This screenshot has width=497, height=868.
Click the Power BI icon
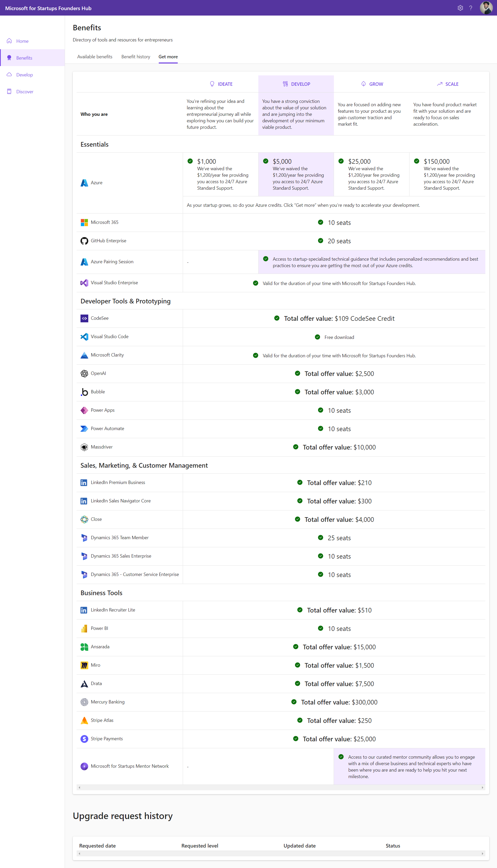tap(84, 628)
